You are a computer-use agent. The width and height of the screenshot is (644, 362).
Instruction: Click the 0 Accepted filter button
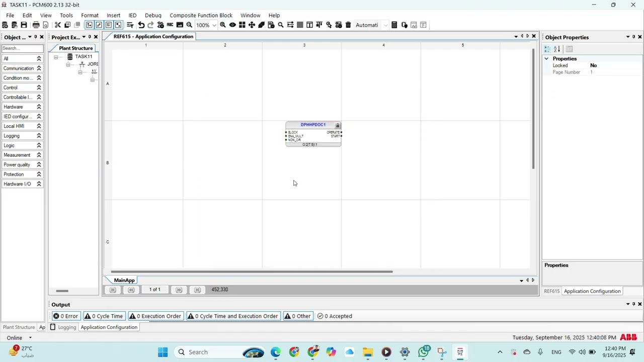pyautogui.click(x=335, y=316)
